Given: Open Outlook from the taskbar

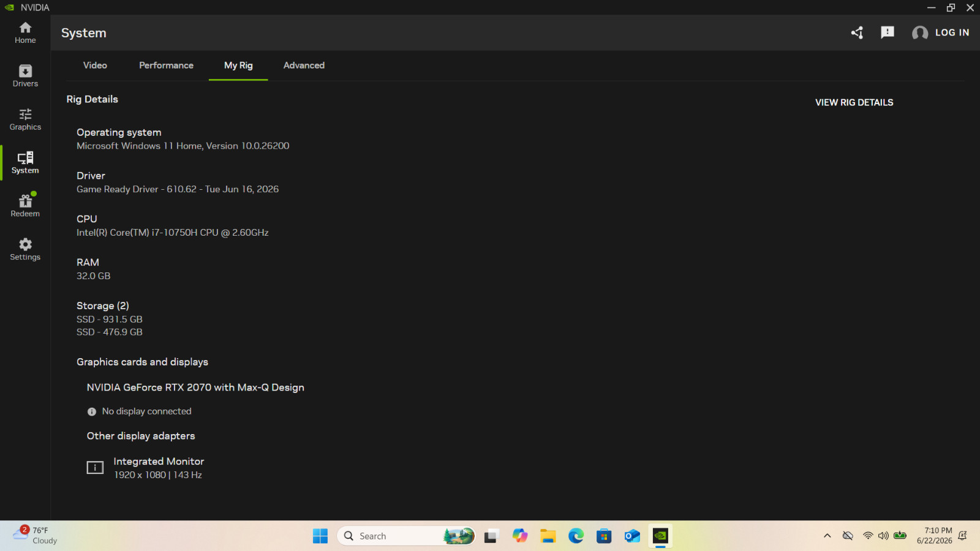Looking at the screenshot, I should click(x=632, y=536).
